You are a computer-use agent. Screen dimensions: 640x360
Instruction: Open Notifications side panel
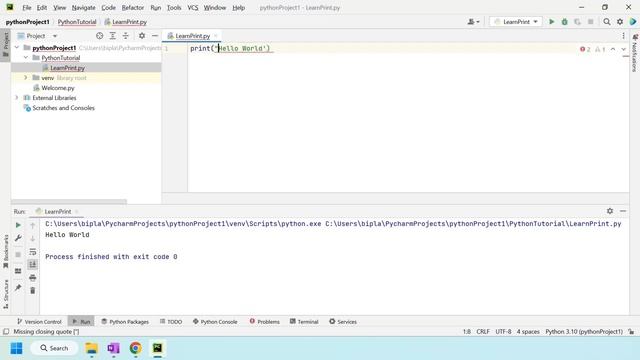pos(635,54)
